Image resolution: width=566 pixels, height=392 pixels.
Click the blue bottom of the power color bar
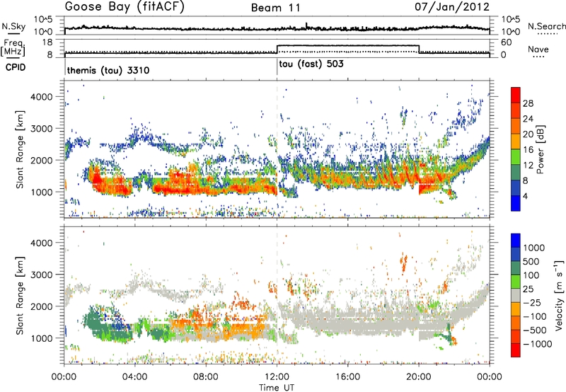[516, 203]
